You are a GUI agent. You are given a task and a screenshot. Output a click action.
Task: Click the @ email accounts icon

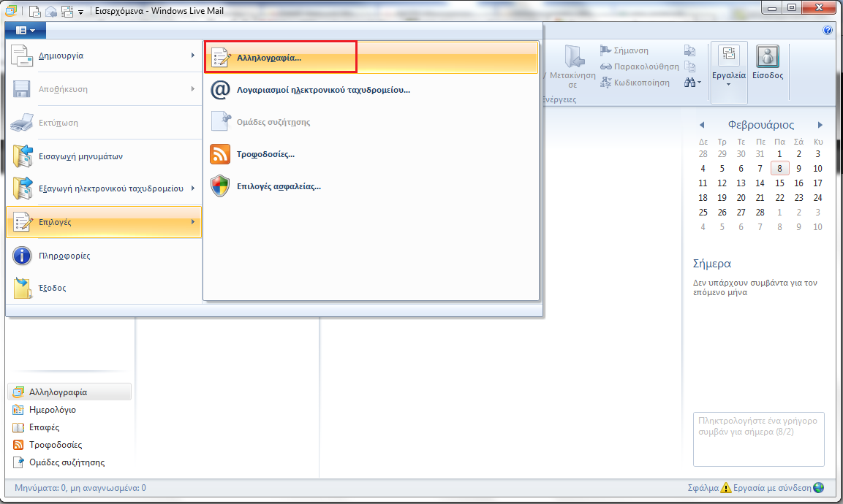click(x=220, y=90)
